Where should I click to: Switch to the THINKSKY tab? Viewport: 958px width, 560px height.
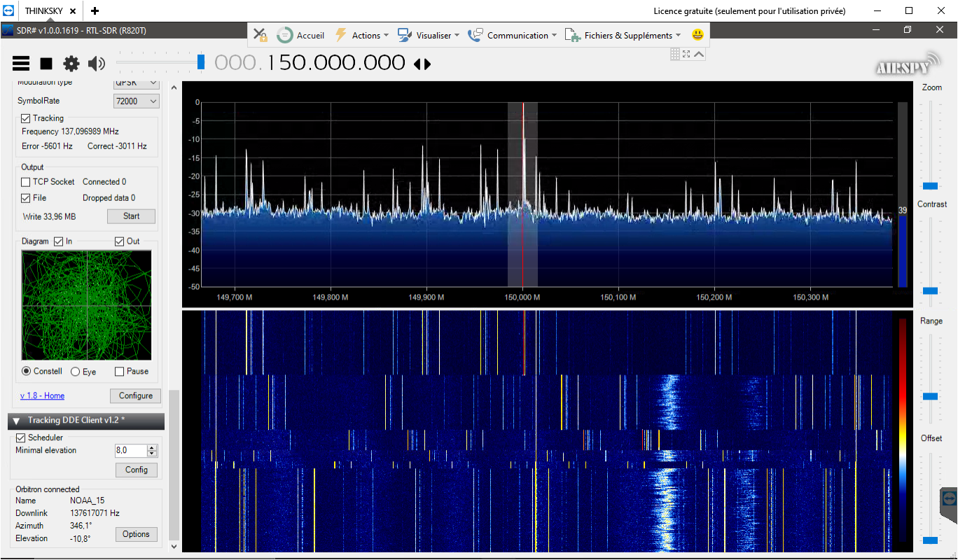[45, 11]
